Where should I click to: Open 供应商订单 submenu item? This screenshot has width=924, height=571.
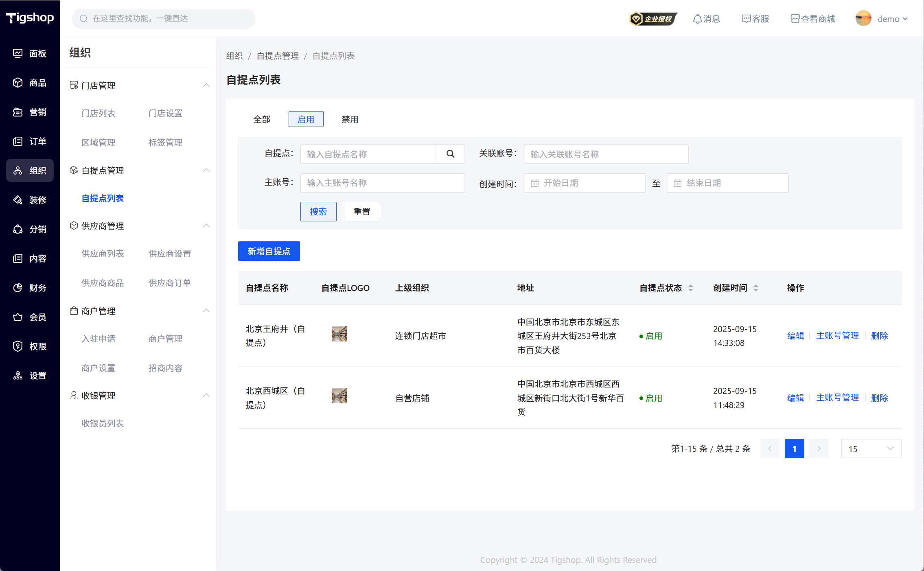tap(169, 283)
